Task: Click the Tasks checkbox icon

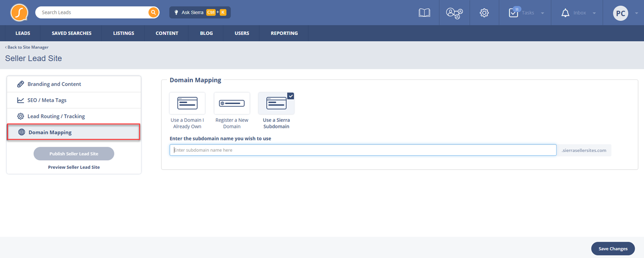Action: point(513,13)
